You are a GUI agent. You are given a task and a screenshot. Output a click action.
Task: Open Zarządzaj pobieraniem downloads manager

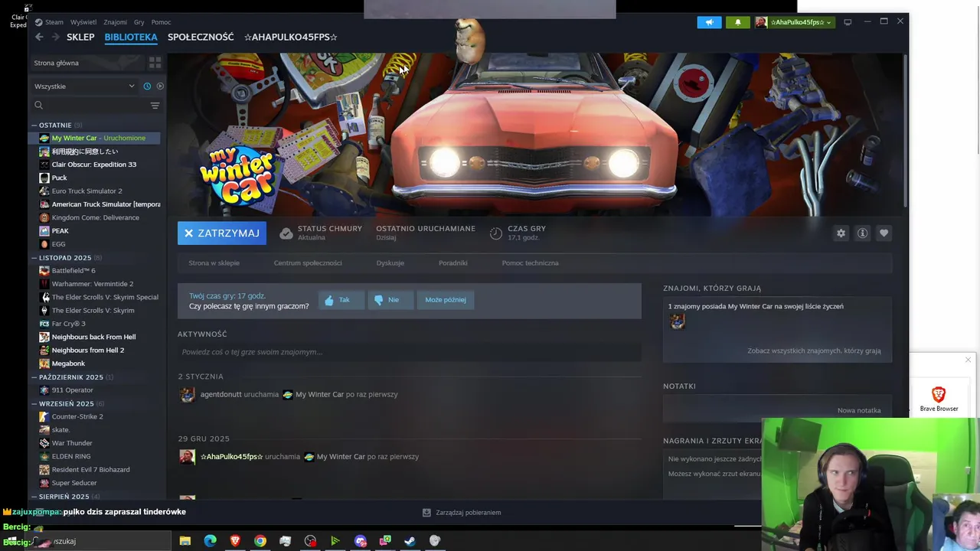coord(462,513)
